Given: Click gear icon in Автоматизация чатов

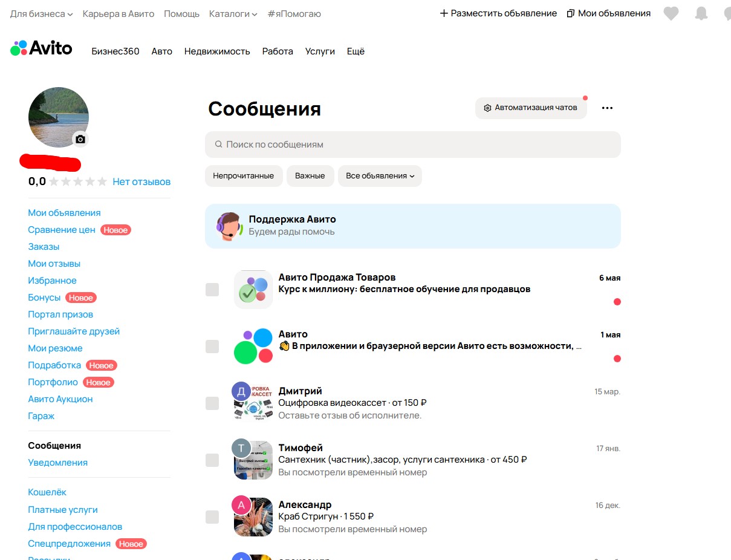Looking at the screenshot, I should pos(487,108).
